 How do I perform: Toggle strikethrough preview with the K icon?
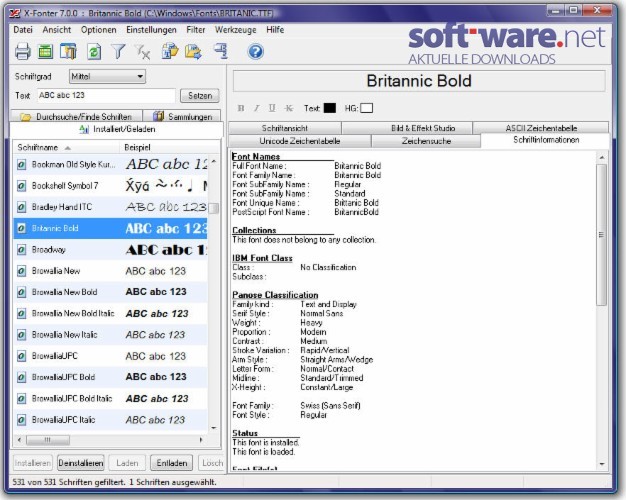pyautogui.click(x=289, y=108)
